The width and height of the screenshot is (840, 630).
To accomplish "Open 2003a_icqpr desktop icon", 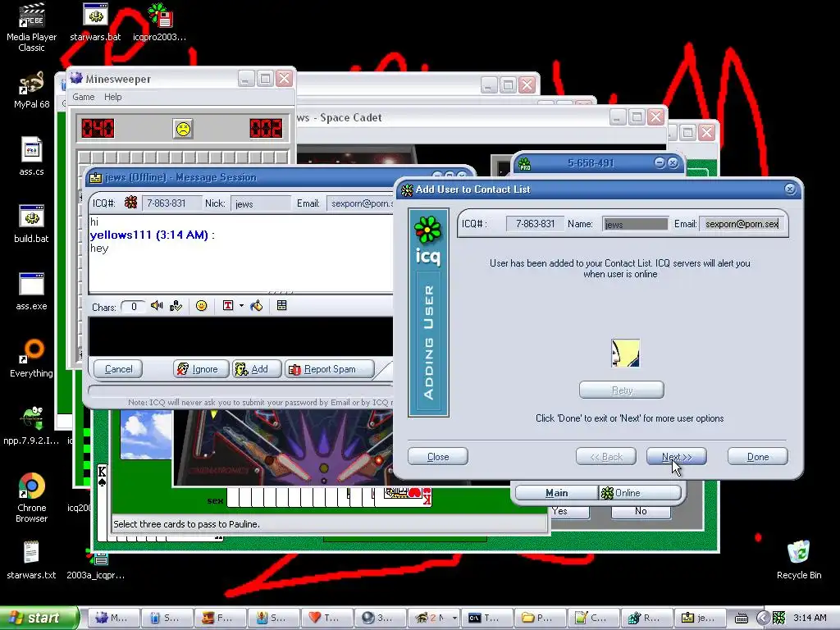I will [x=95, y=564].
